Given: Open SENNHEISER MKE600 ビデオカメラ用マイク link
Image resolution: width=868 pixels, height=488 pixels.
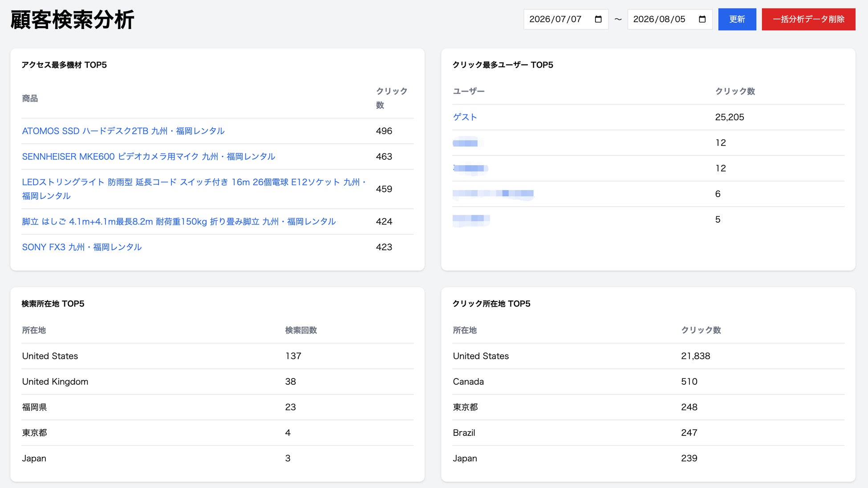Looking at the screenshot, I should pos(149,156).
